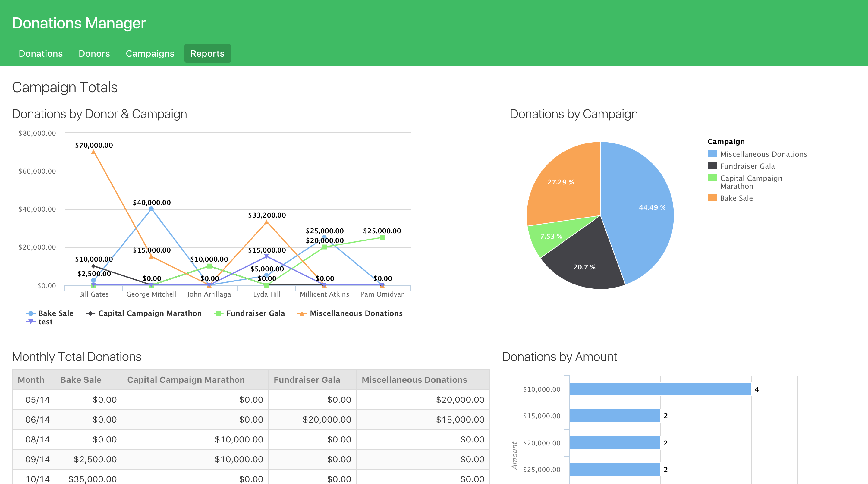Click the $10,000.00 bar with count 4
Screen dimensions: 868x484
coord(660,389)
